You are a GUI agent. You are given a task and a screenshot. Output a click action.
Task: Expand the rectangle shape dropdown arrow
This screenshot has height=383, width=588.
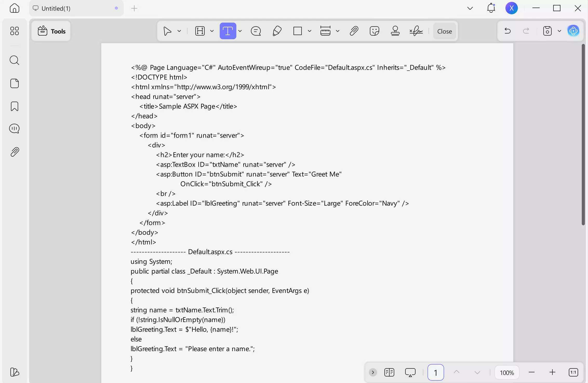coord(309,31)
